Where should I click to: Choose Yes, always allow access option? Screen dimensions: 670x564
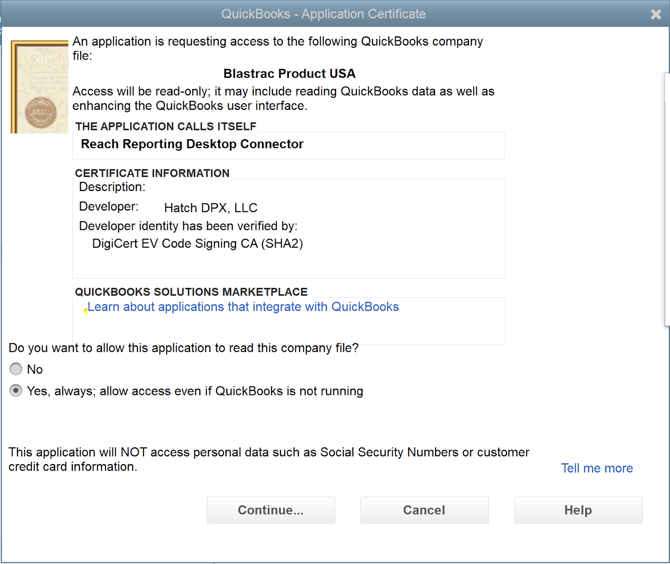tap(16, 391)
